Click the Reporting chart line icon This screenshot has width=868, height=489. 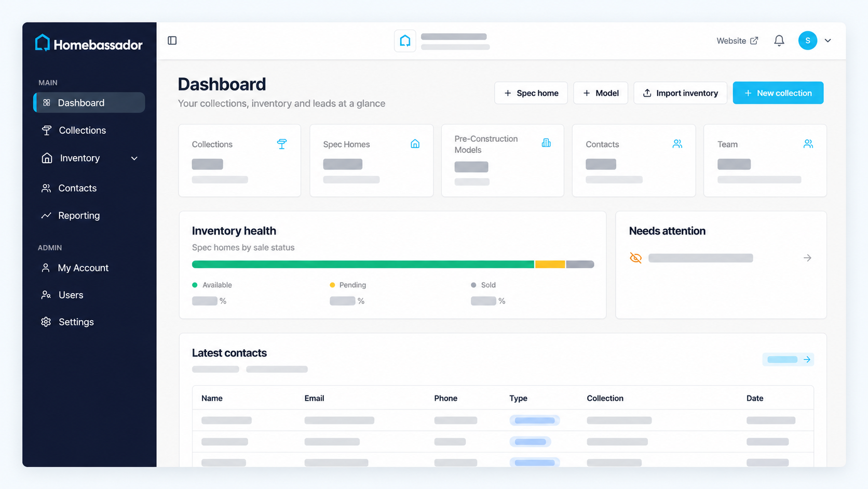point(46,215)
